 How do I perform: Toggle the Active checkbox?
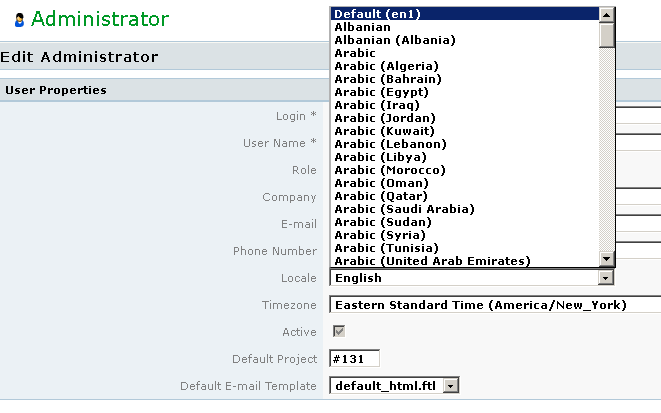pyautogui.click(x=339, y=331)
